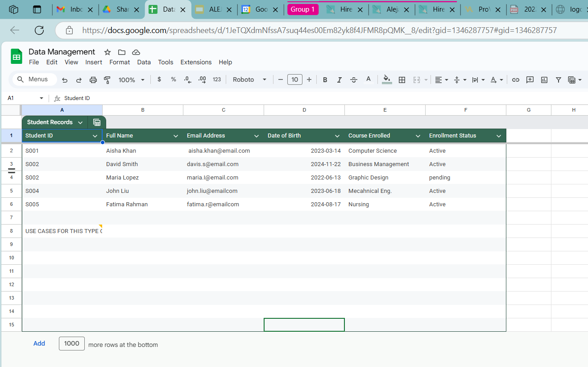The height and width of the screenshot is (367, 588).
Task: Star the Data Management document
Action: point(108,52)
